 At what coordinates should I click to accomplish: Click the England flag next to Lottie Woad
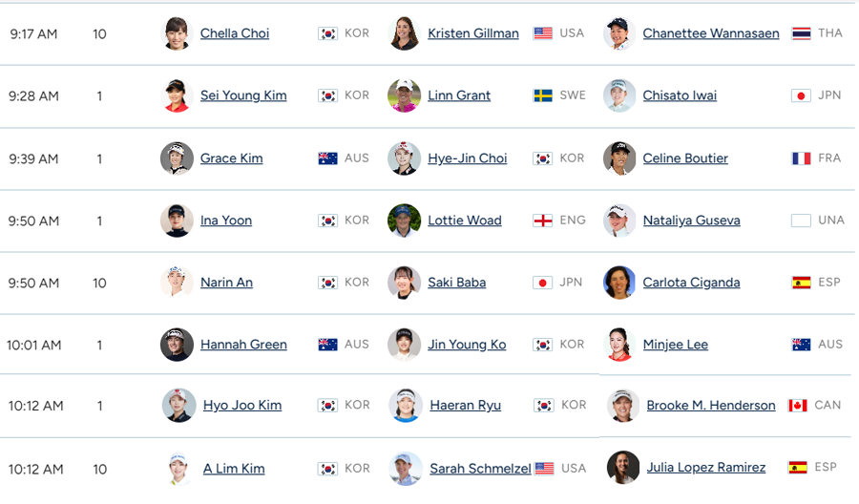(543, 220)
